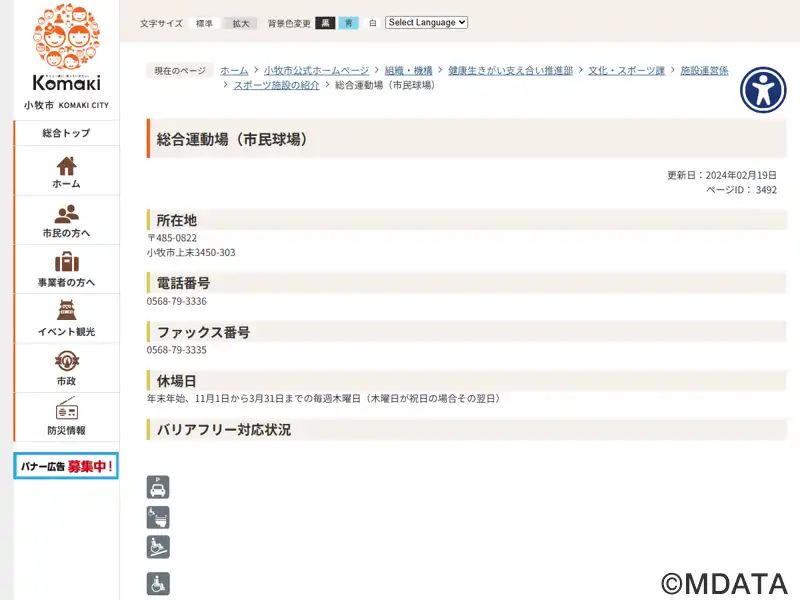
Task: Click the business briefcase icon
Action: (66, 262)
